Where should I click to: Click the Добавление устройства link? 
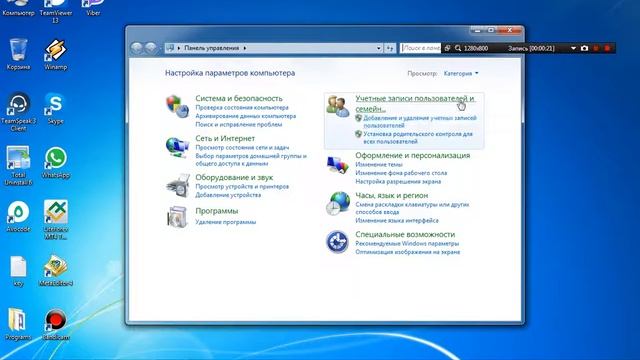228,195
